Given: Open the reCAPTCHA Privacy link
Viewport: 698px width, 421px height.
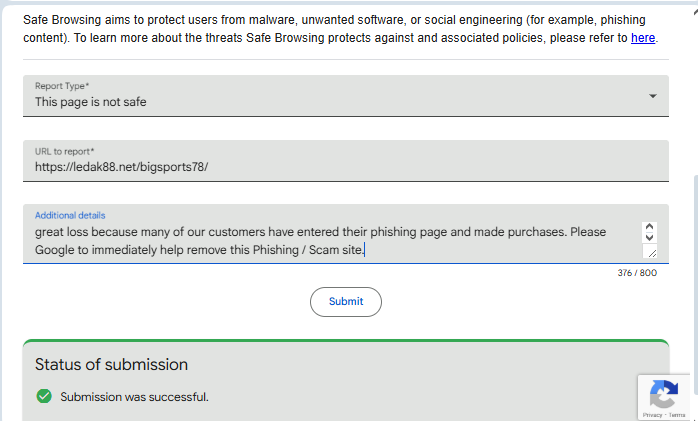Looking at the screenshot, I should 652,415.
